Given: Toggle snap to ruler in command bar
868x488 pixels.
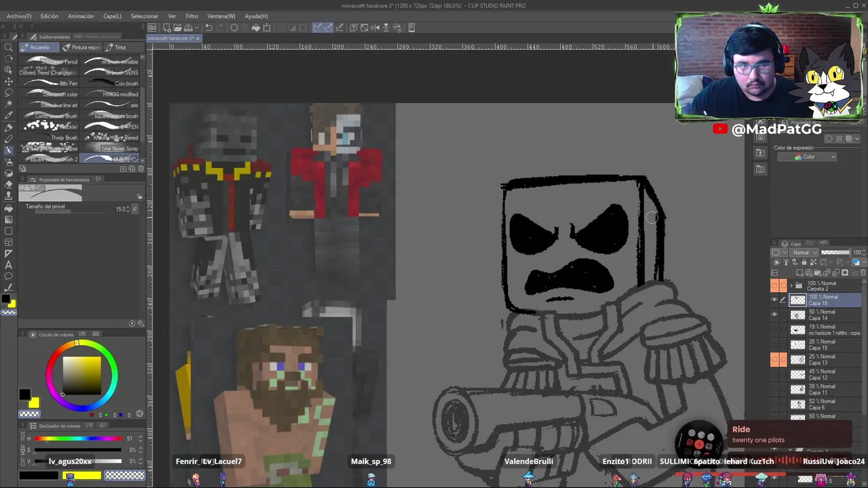Looking at the screenshot, I should (x=317, y=28).
